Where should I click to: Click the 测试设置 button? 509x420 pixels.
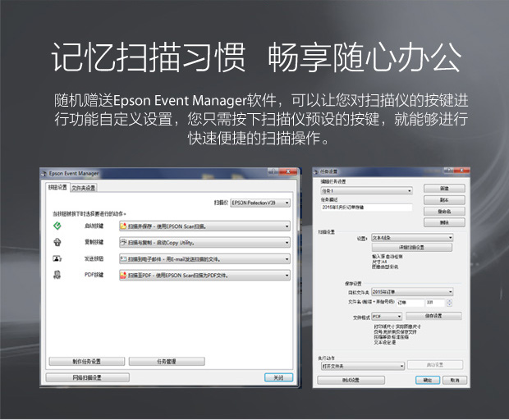coord(351,380)
